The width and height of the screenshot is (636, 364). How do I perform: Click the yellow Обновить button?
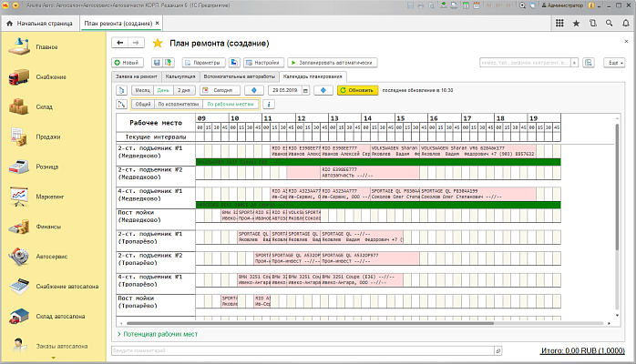[357, 90]
